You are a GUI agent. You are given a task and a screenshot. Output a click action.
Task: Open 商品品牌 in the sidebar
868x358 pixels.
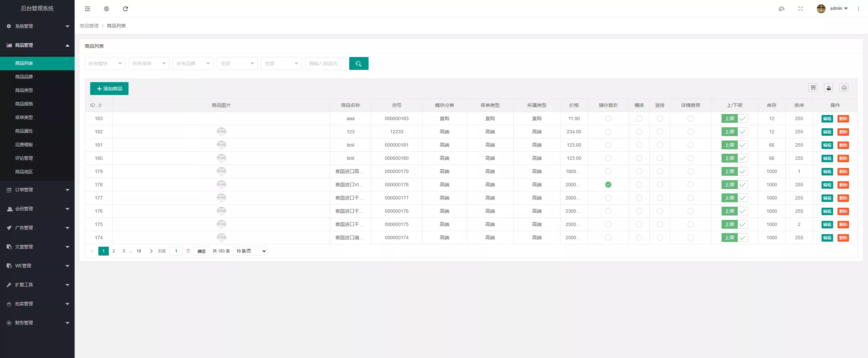coord(24,77)
